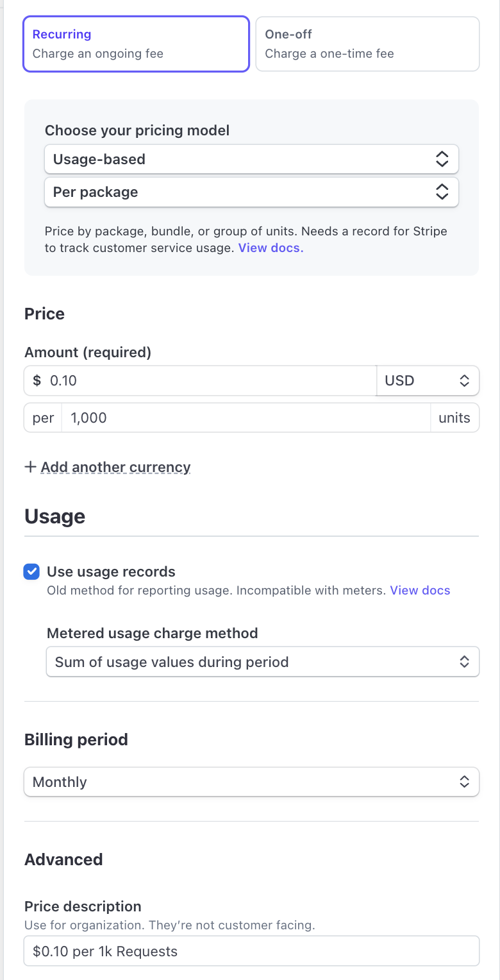Screen dimensions: 500x980
Task: Click the dollar sign in the Amount field
Action: coord(37,380)
